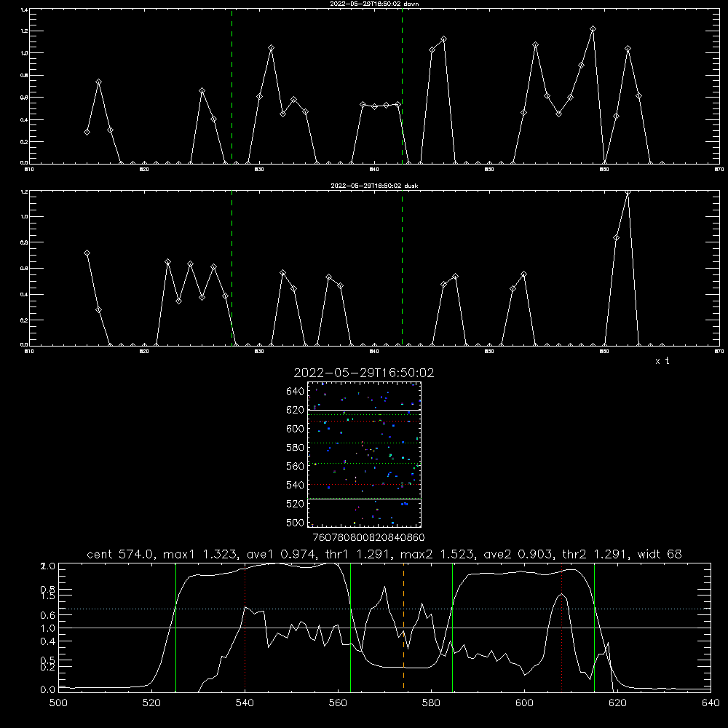Click the red dotted vertical line at 540 in profile plot
Viewport: 728px width, 728px height.
[x=245, y=628]
